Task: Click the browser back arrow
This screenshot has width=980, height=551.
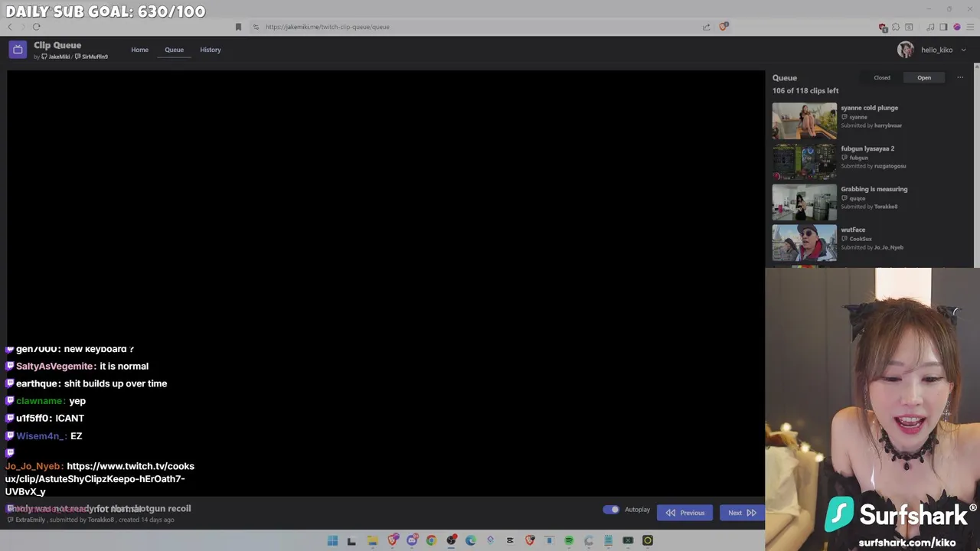Action: (x=10, y=27)
